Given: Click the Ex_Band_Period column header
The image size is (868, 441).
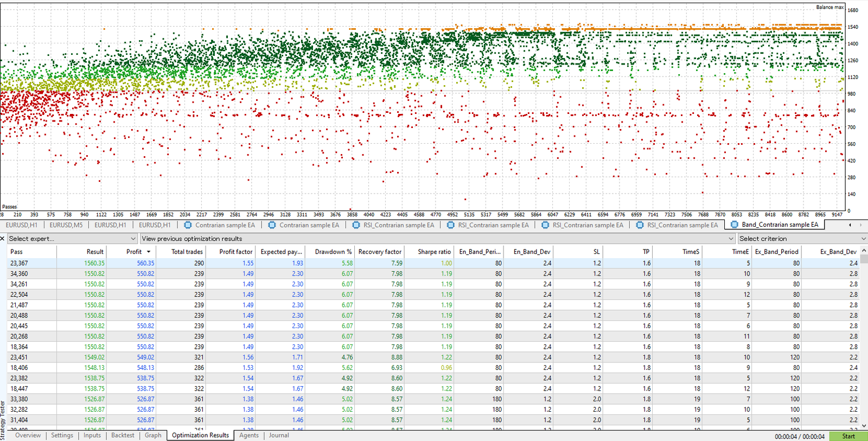Looking at the screenshot, I should [776, 252].
